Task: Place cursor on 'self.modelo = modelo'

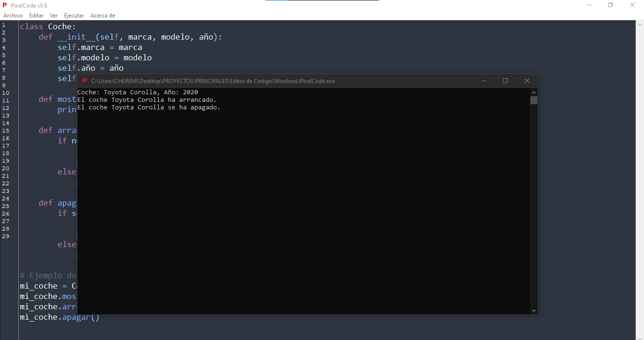Action: coord(105,58)
